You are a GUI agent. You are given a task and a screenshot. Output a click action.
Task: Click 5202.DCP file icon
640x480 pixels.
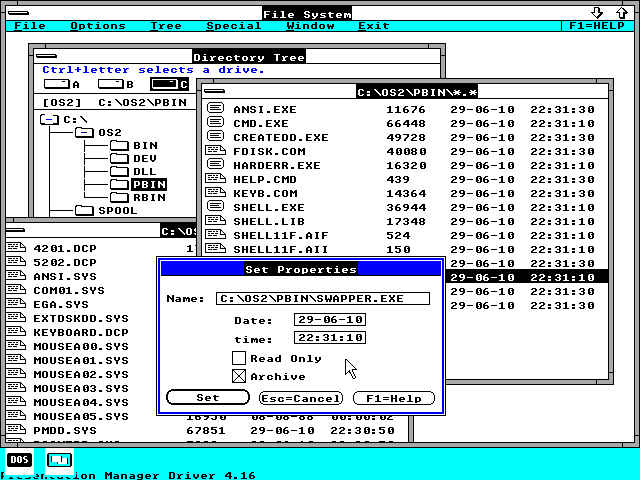pyautogui.click(x=16, y=261)
